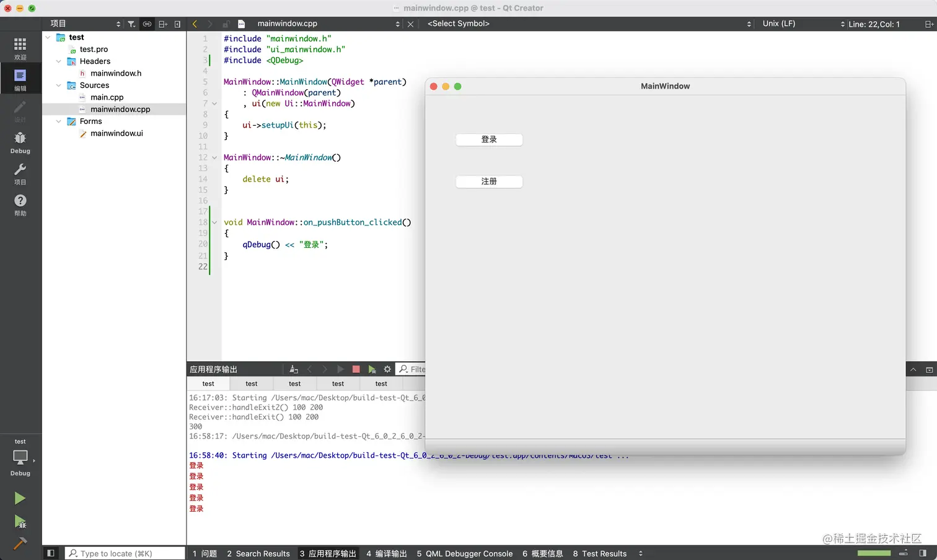Fold on_pushButton_clicked function at line 18
The image size is (937, 560).
pyautogui.click(x=215, y=222)
